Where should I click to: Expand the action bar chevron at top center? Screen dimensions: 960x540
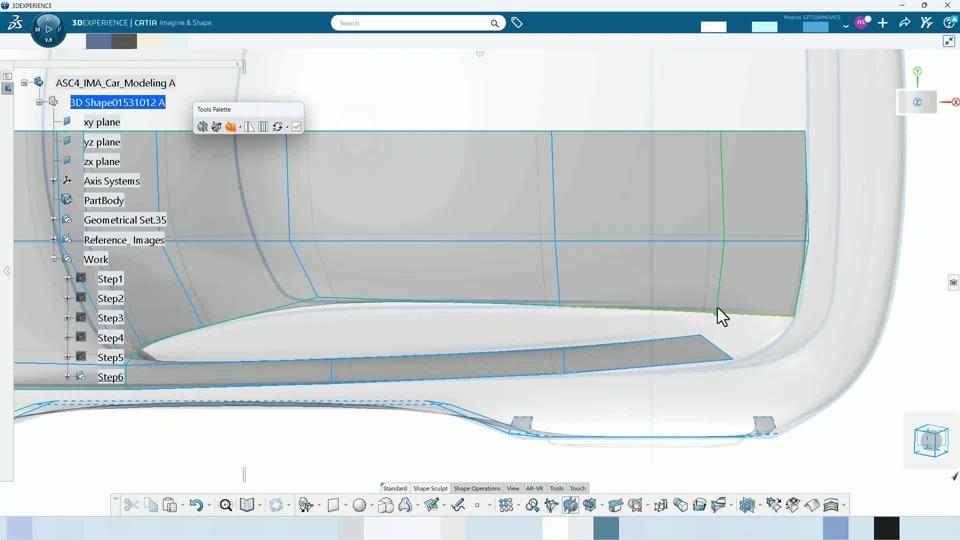480,54
